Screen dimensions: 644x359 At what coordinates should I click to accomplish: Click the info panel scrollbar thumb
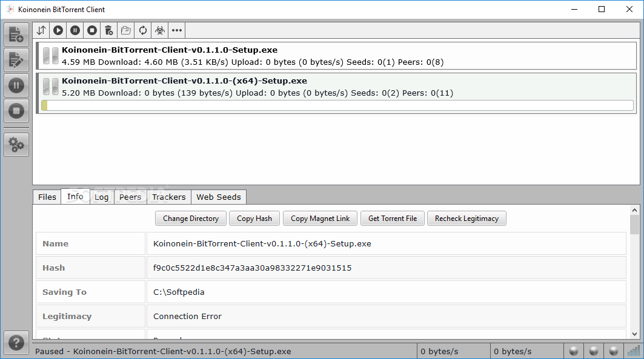(x=634, y=225)
